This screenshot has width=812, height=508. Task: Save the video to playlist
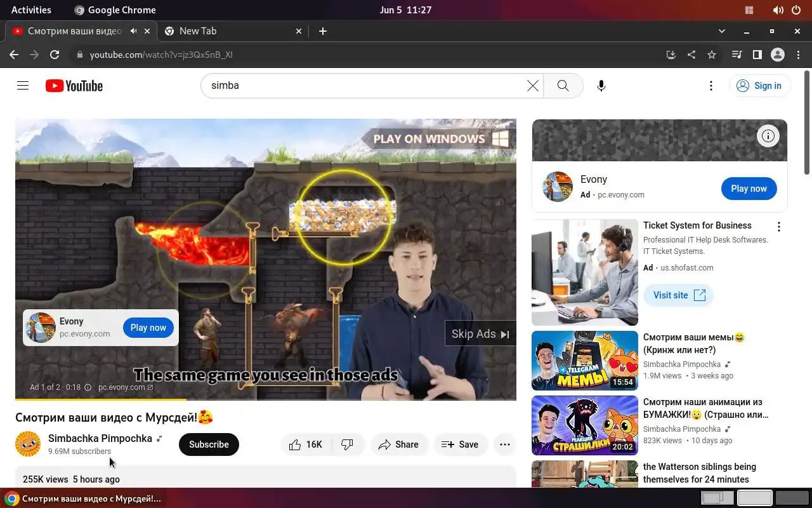[x=460, y=444]
